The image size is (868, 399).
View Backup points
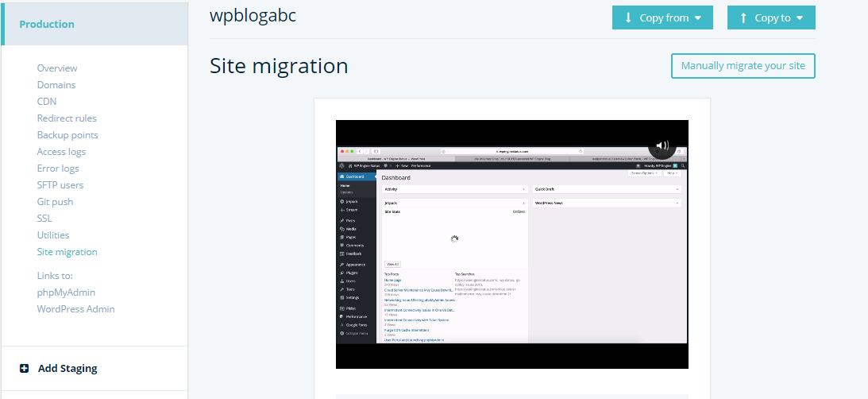point(68,134)
